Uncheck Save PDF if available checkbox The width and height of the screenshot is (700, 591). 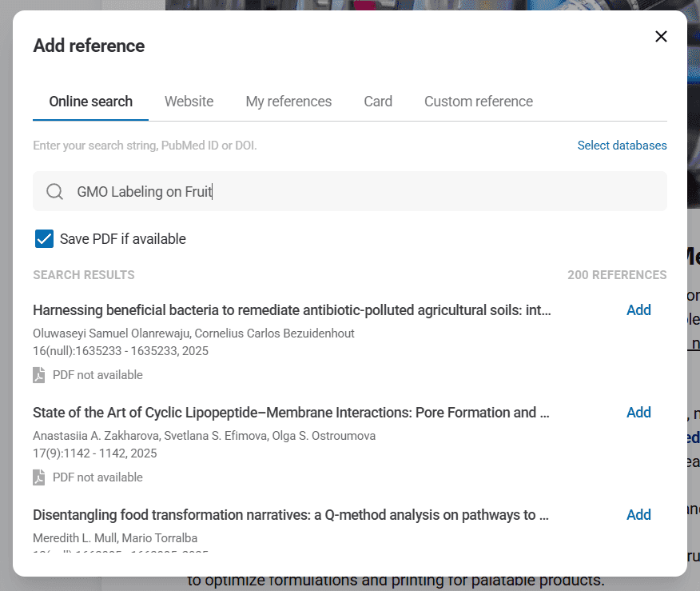[x=44, y=239]
